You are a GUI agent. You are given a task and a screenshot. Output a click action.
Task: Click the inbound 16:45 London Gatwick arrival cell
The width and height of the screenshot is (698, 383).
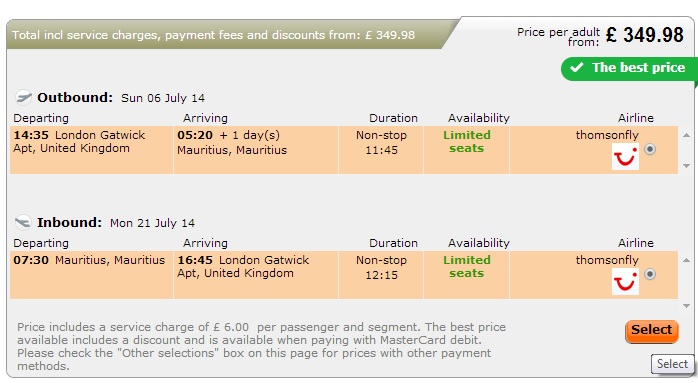pos(256,274)
